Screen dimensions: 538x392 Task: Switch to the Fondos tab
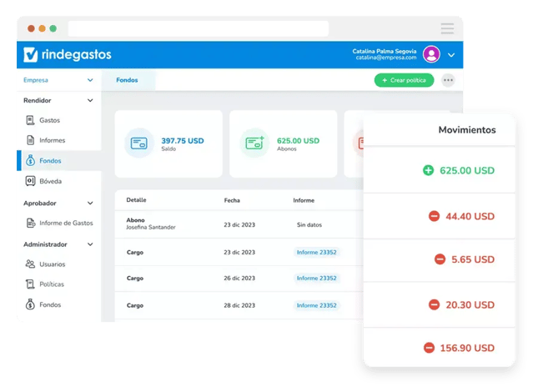pos(127,80)
